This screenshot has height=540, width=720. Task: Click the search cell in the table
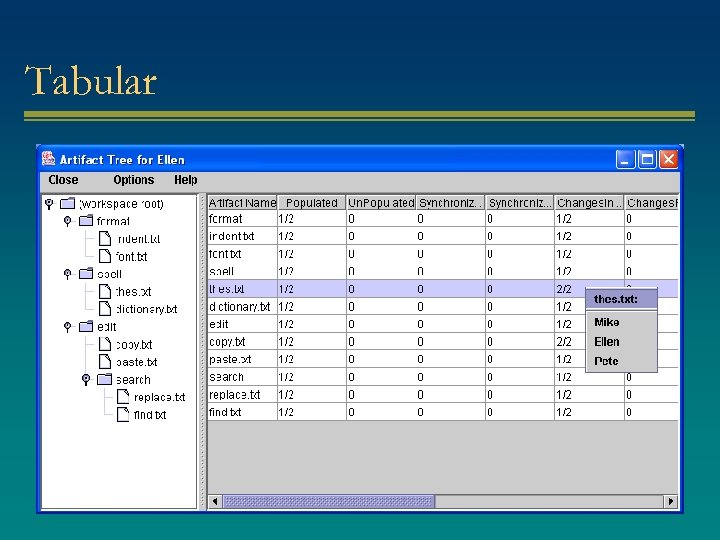(x=242, y=377)
